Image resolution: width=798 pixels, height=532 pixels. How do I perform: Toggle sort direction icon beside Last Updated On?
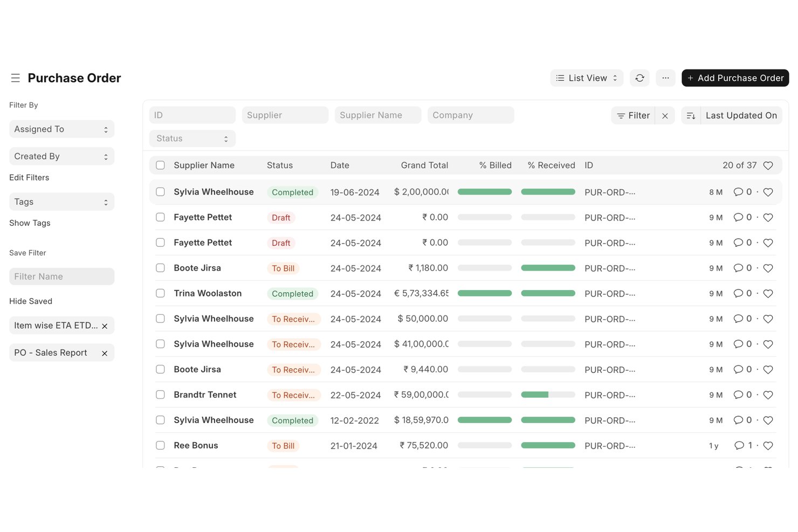[691, 116]
